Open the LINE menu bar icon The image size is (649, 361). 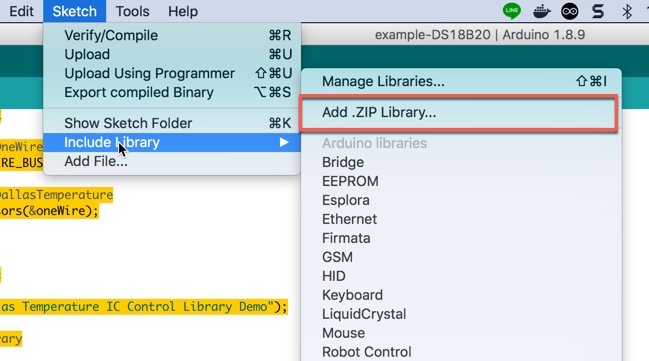click(512, 11)
